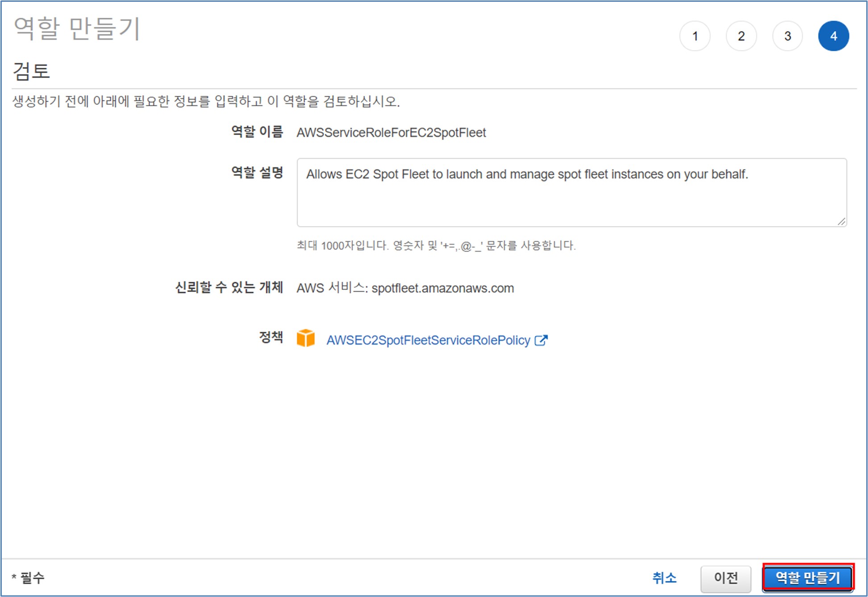The height and width of the screenshot is (597, 868).
Task: Open policy via external link icon
Action: tap(541, 340)
